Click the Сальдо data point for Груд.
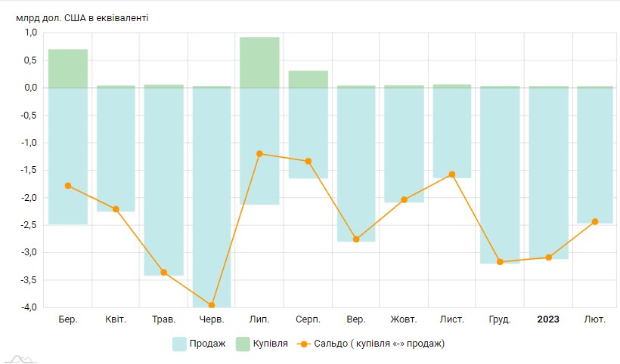Viewport: 620px width, 364px height. pos(500,262)
